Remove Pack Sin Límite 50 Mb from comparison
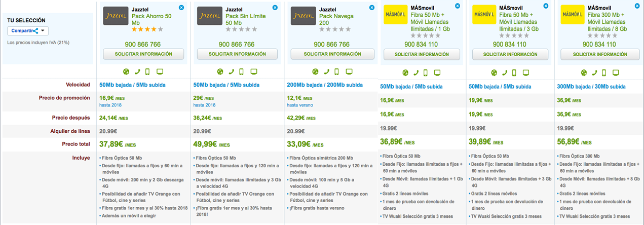 click(275, 8)
